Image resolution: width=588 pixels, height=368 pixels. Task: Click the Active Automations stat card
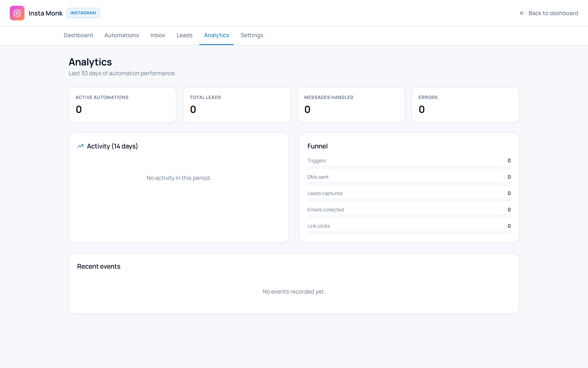point(122,105)
